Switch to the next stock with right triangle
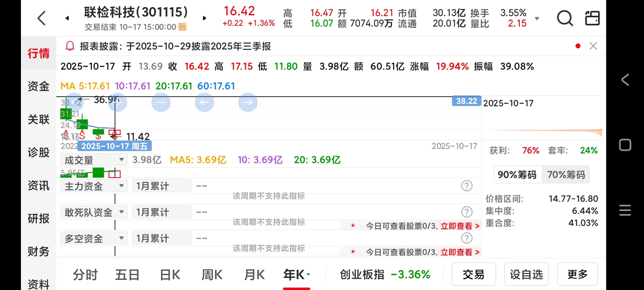The height and width of the screenshot is (290, 644). pos(204,18)
